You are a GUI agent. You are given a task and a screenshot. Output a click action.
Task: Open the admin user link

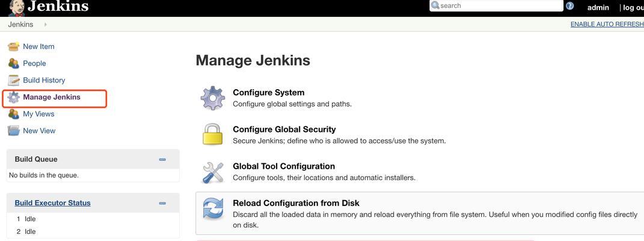[x=598, y=7]
